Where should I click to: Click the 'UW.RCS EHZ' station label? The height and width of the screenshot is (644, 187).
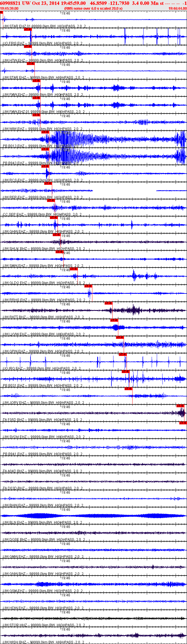click(14, 180)
